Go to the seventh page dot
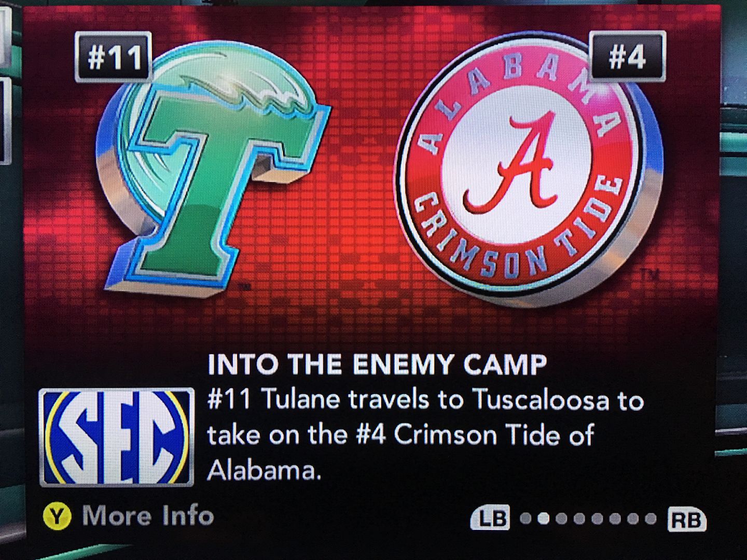Viewport: 747px width, 560px height. (633, 519)
